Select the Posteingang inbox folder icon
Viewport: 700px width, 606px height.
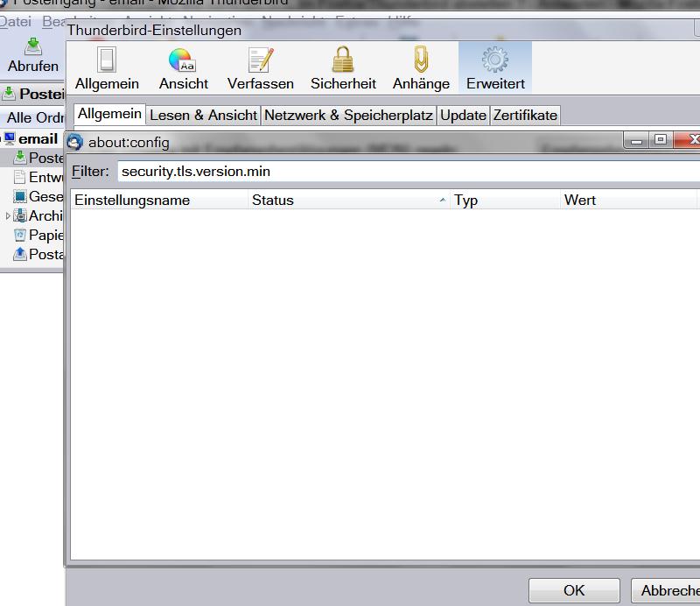[19, 158]
